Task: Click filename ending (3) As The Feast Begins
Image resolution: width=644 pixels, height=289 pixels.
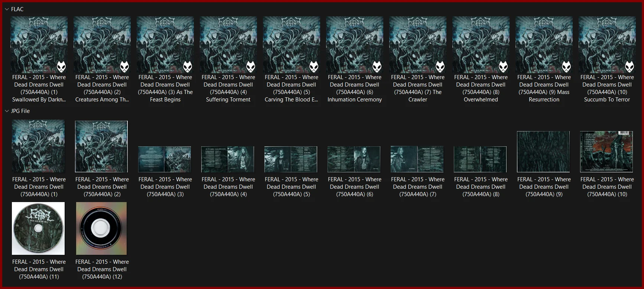Action: (165, 88)
